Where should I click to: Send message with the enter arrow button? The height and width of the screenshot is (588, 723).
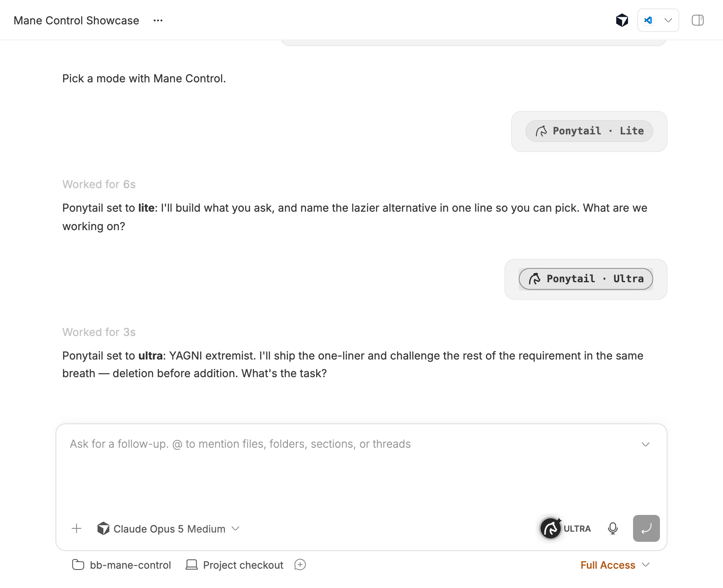coord(646,528)
